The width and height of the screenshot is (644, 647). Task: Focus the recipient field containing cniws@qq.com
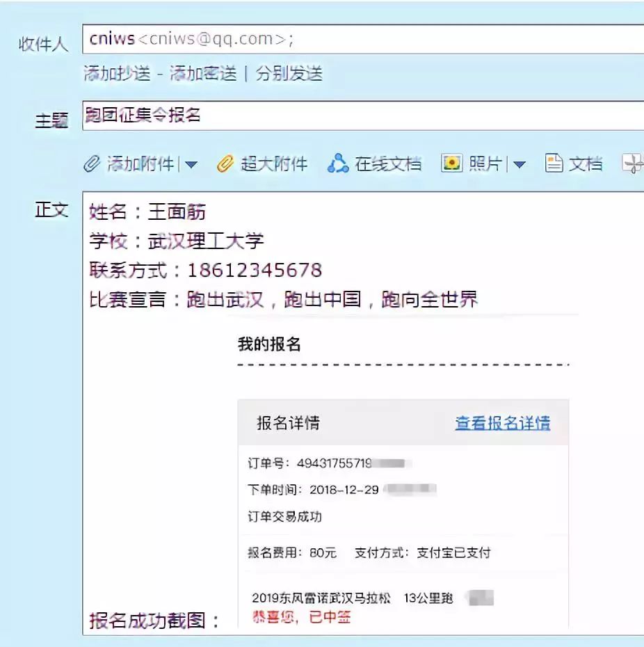pyautogui.click(x=363, y=39)
